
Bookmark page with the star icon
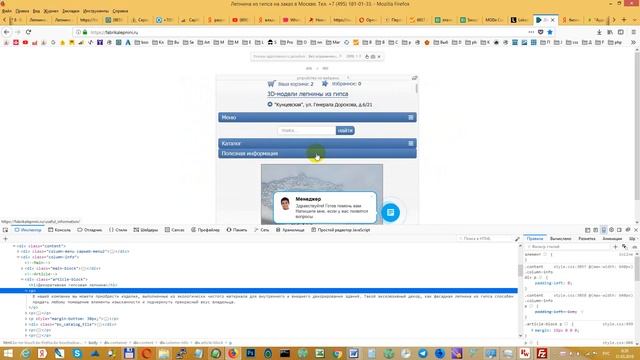(x=550, y=32)
